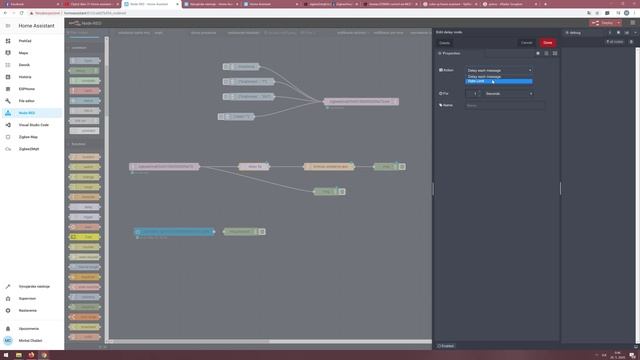
Task: Trigger the topmost inject node button
Action: [226, 67]
